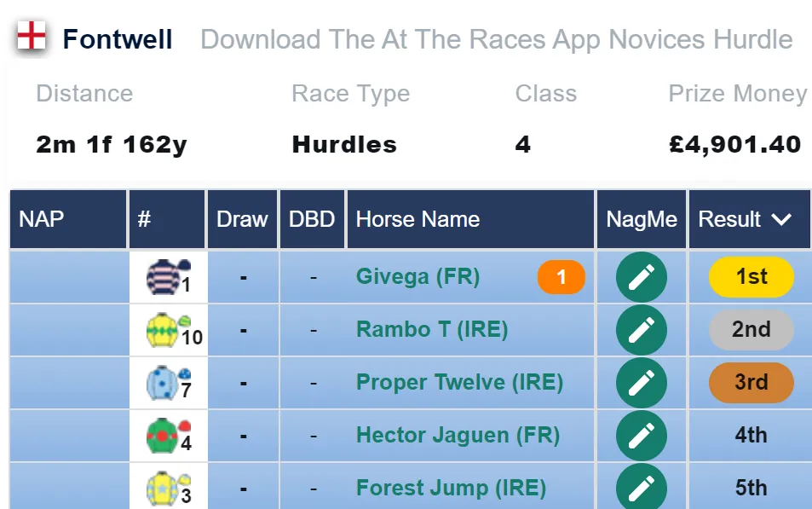Image resolution: width=812 pixels, height=509 pixels.
Task: Open the Givega (FR) horse link
Action: tap(418, 276)
